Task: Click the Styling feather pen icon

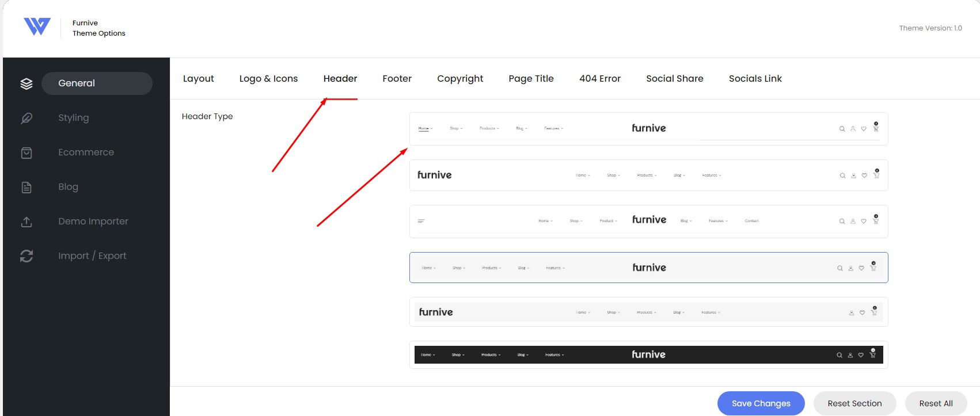Action: coord(26,118)
